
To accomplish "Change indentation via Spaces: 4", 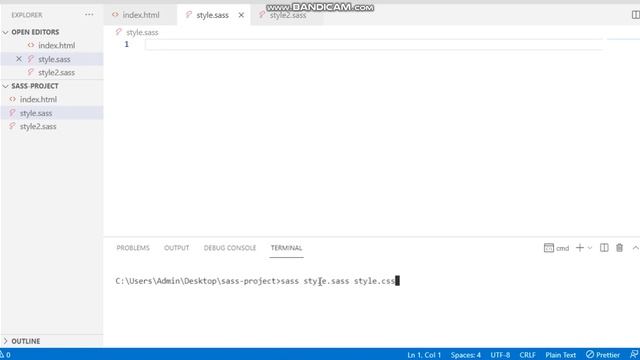I will pyautogui.click(x=466, y=355).
